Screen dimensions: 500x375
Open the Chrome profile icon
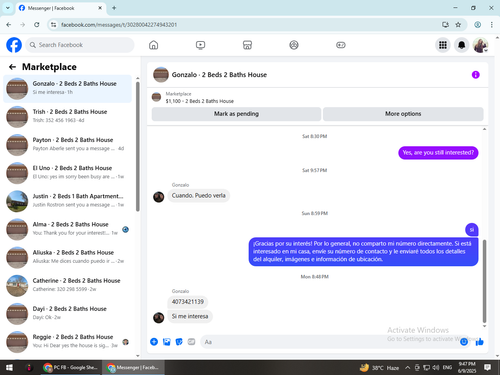point(477,25)
